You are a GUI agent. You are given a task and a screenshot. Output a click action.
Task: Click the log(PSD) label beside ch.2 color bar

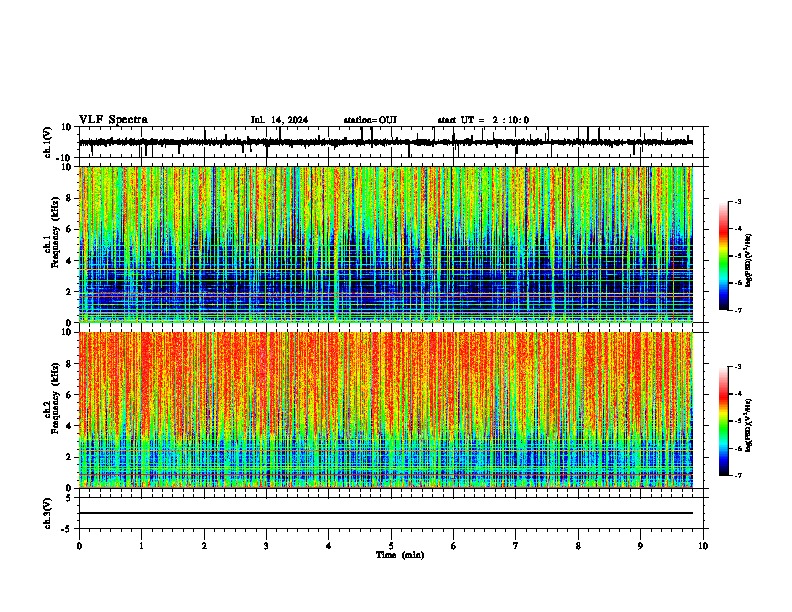pos(749,425)
